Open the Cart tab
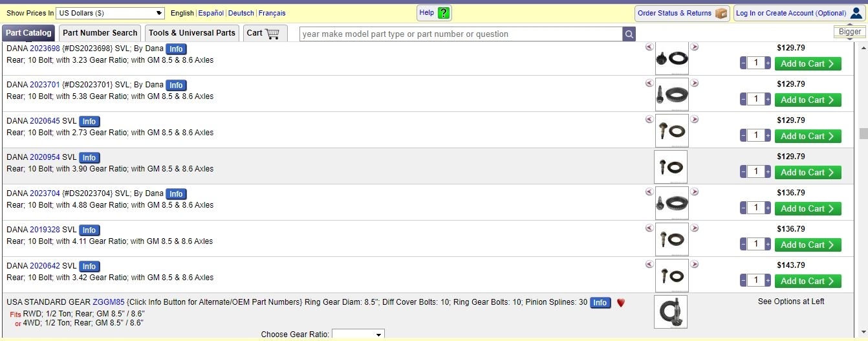868x341 pixels. 265,33
